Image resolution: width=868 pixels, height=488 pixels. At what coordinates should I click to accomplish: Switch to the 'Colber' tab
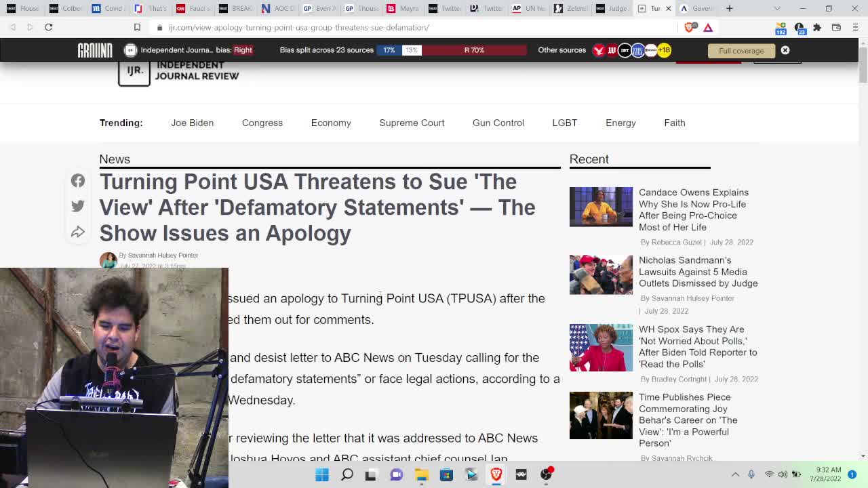coord(66,9)
